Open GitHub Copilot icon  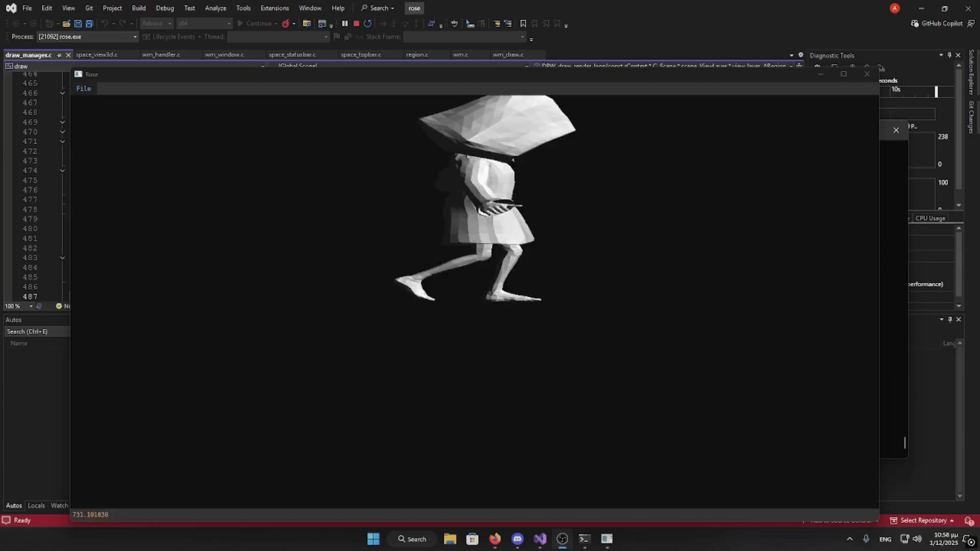click(915, 23)
